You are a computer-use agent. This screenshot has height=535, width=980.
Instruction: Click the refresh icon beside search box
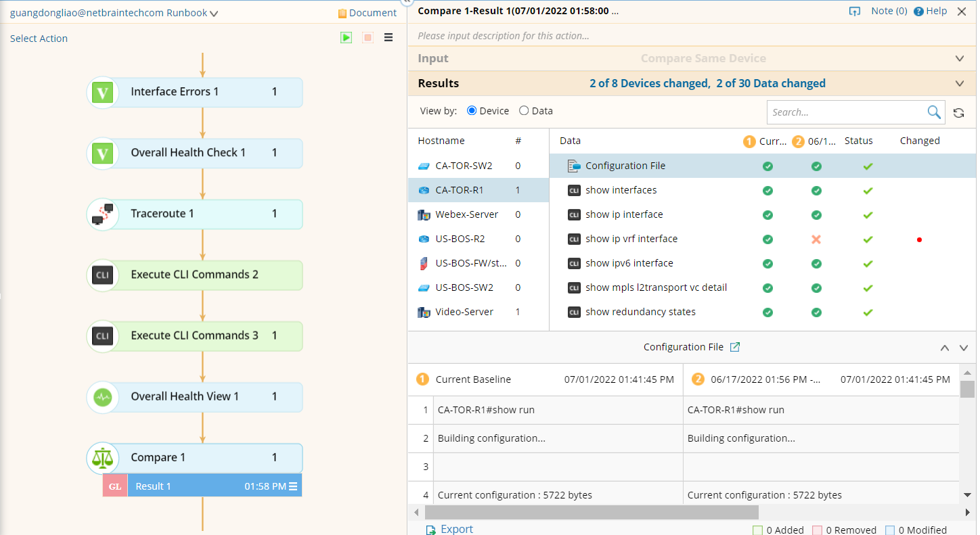[958, 113]
